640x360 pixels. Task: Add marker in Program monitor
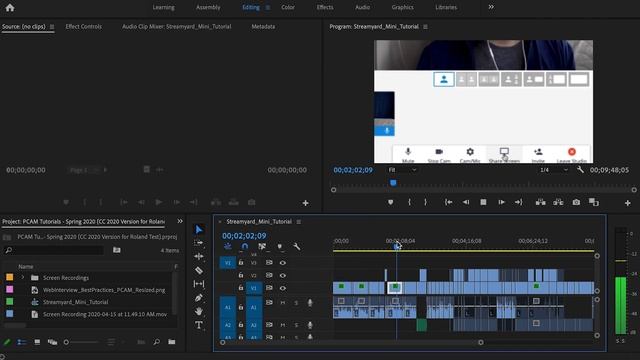391,202
